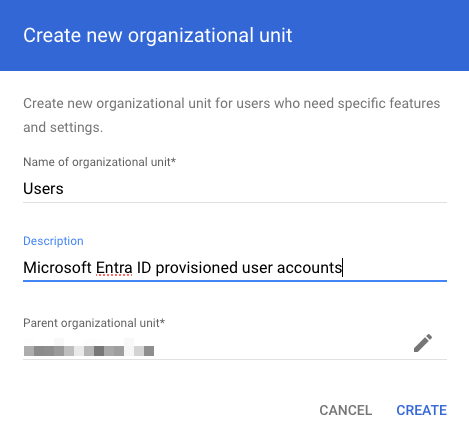Screen dimensions: 469x435
Task: Click into the Description text field
Action: 235,268
